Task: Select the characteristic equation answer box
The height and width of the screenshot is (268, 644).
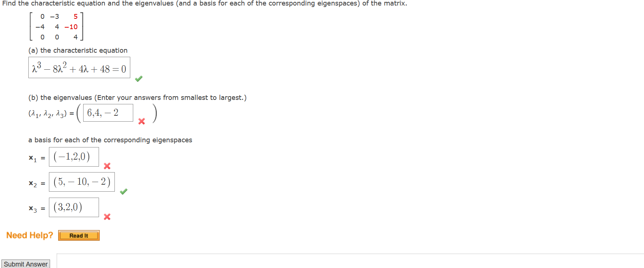Action: click(x=79, y=68)
